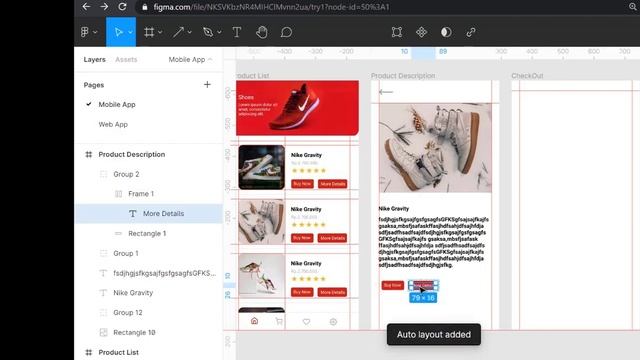Viewport: 640px width, 360px height.
Task: Click Buy Now on second Nike Gravity card
Action: coord(302,238)
